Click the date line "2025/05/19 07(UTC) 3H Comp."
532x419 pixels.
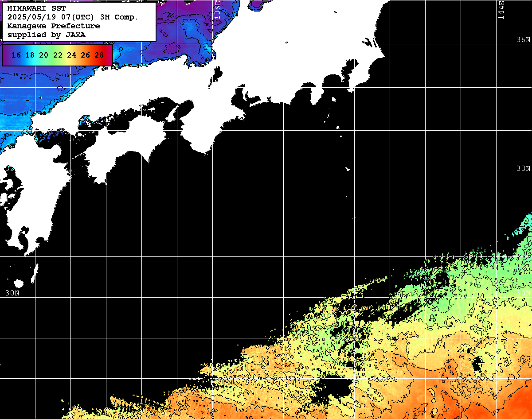tap(73, 17)
